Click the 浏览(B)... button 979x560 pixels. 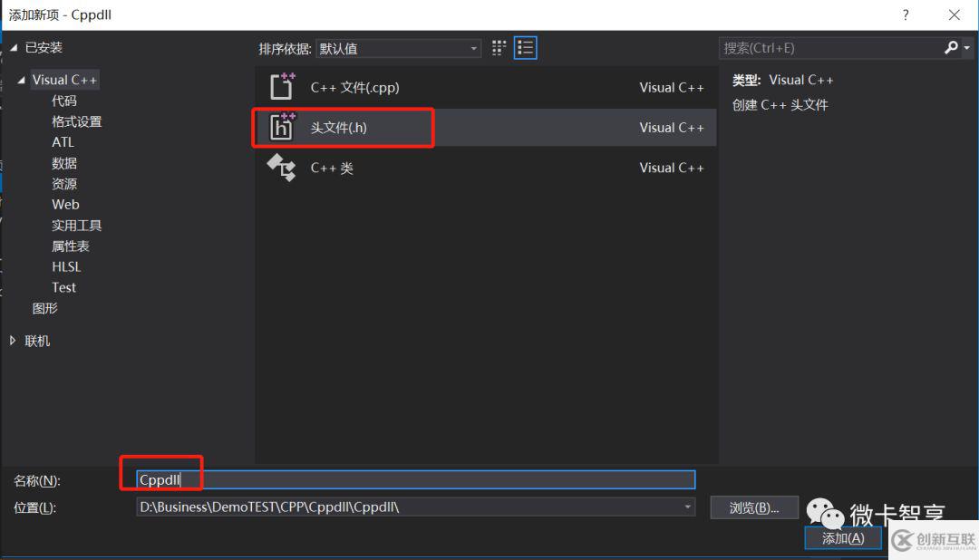[x=754, y=507]
